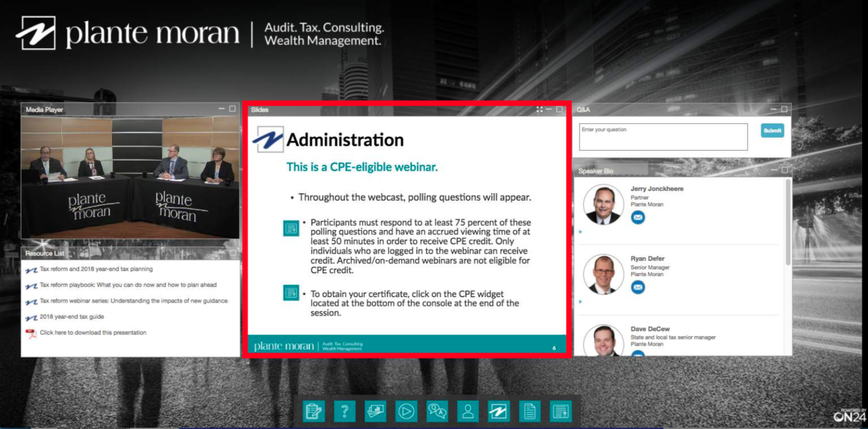868x429 pixels.
Task: Click Jerry Jonckheere's profile photo
Action: (x=603, y=205)
